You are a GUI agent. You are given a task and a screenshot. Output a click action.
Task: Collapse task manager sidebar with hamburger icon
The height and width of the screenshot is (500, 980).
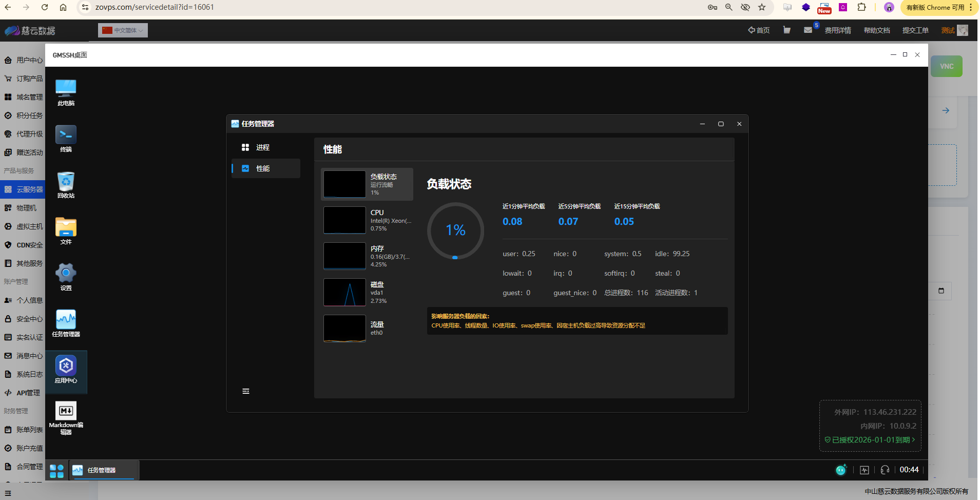(x=246, y=391)
